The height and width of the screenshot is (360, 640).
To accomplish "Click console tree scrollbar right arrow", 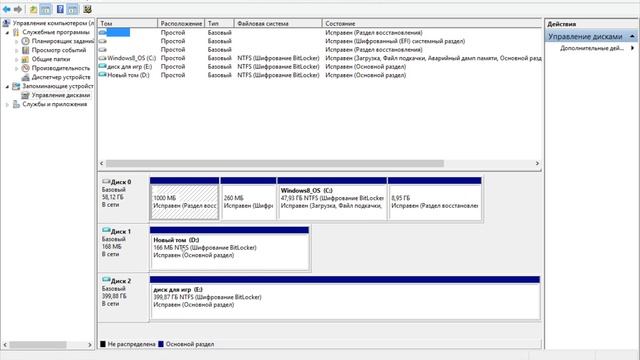I will pos(90,345).
